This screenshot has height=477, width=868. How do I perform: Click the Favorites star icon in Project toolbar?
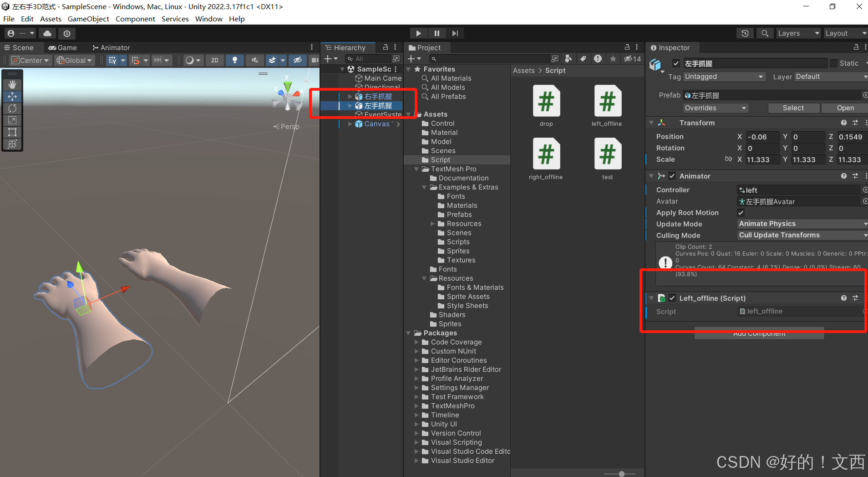(x=613, y=59)
